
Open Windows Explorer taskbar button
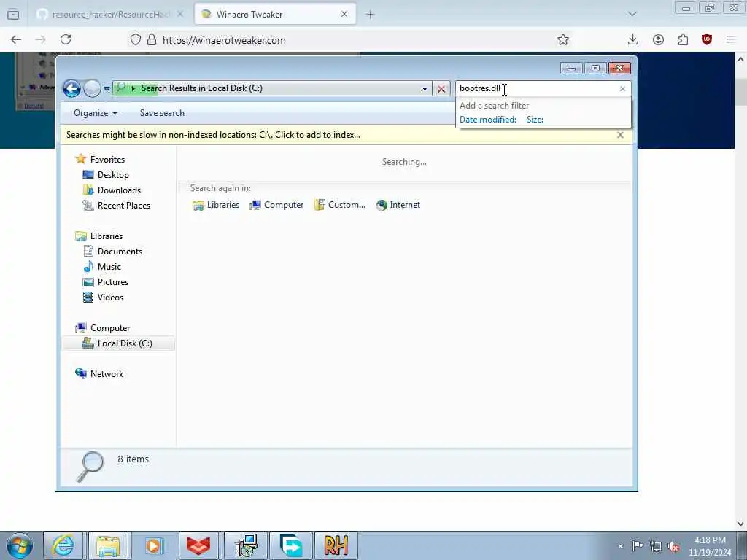click(108, 545)
